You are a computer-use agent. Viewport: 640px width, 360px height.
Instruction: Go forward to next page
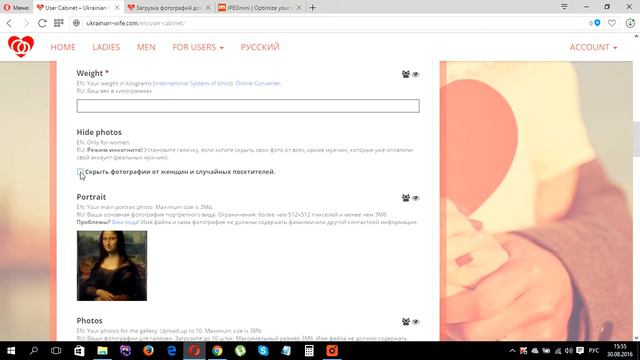click(x=26, y=23)
